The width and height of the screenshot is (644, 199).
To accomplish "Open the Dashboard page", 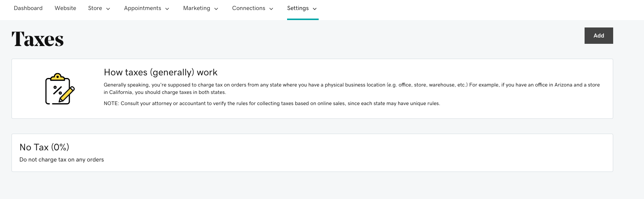I will pyautogui.click(x=28, y=8).
